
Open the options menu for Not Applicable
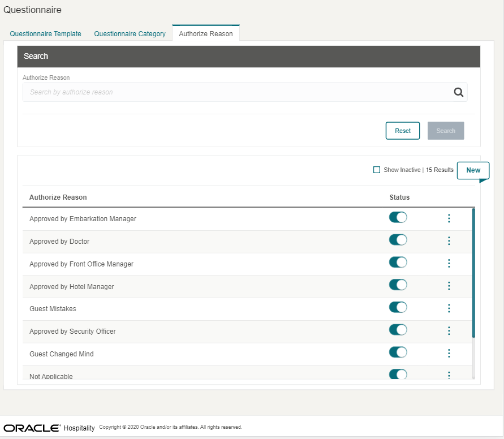coord(449,375)
